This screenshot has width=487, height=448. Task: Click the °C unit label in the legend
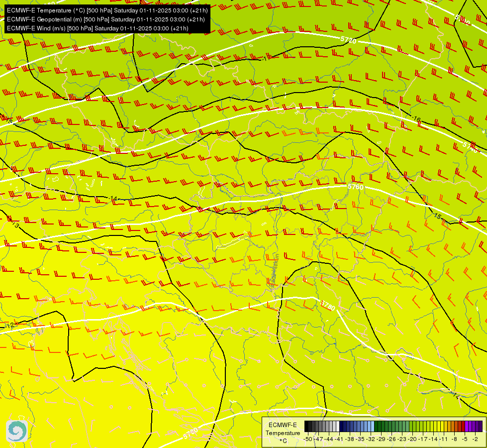(283, 441)
